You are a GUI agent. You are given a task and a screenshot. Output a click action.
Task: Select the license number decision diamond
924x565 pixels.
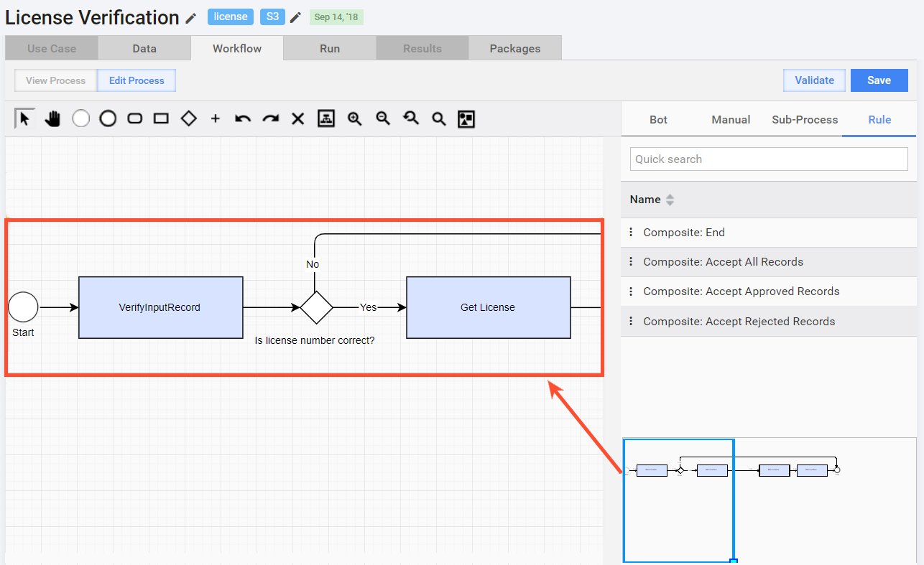(316, 307)
